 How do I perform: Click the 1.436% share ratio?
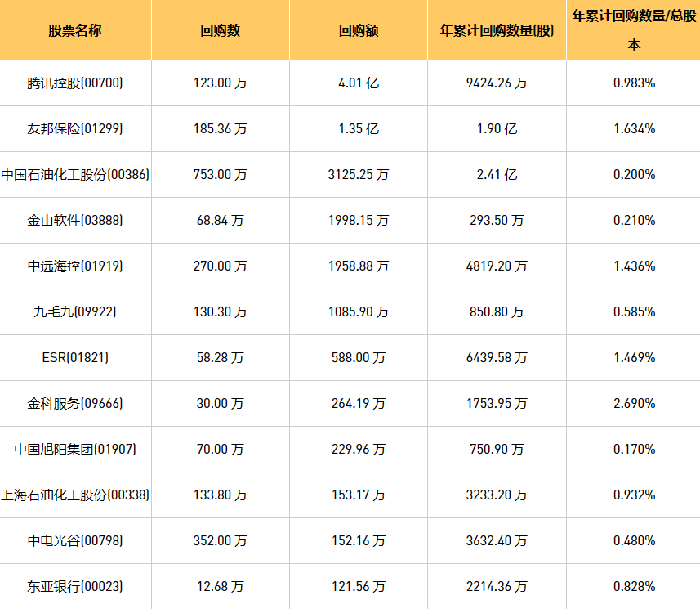[634, 266]
